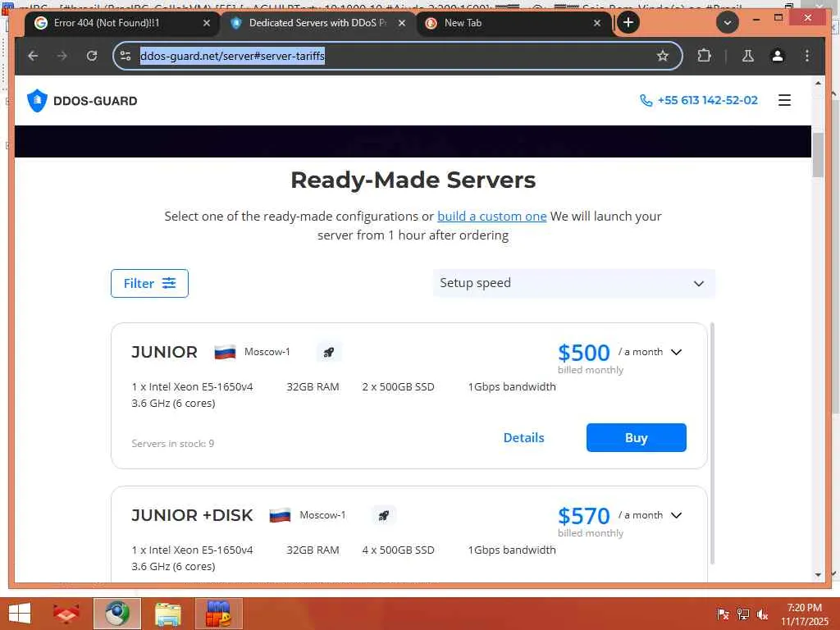840x630 pixels.
Task: Bookmark this page with the star icon
Action: coord(663,56)
